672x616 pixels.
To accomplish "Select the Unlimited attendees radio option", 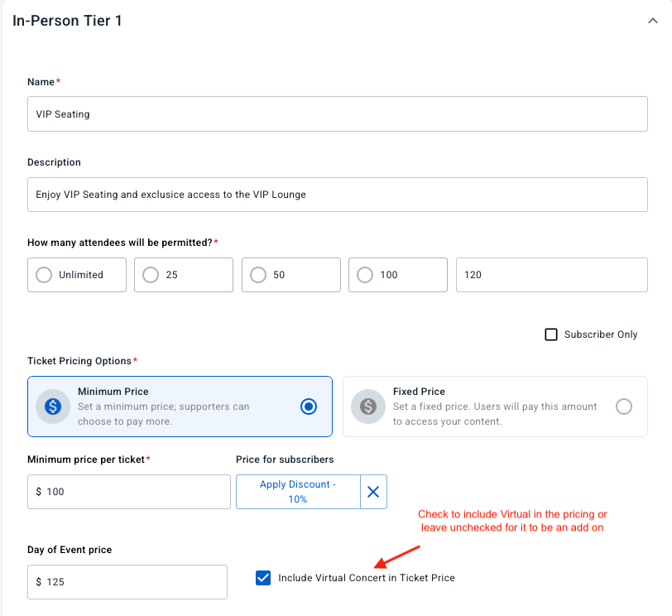I will click(43, 275).
